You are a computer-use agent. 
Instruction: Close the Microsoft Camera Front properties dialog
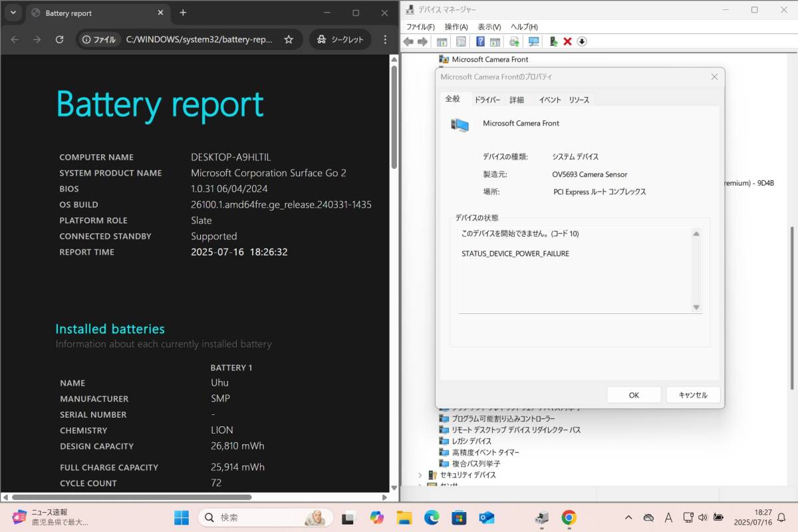(x=714, y=77)
